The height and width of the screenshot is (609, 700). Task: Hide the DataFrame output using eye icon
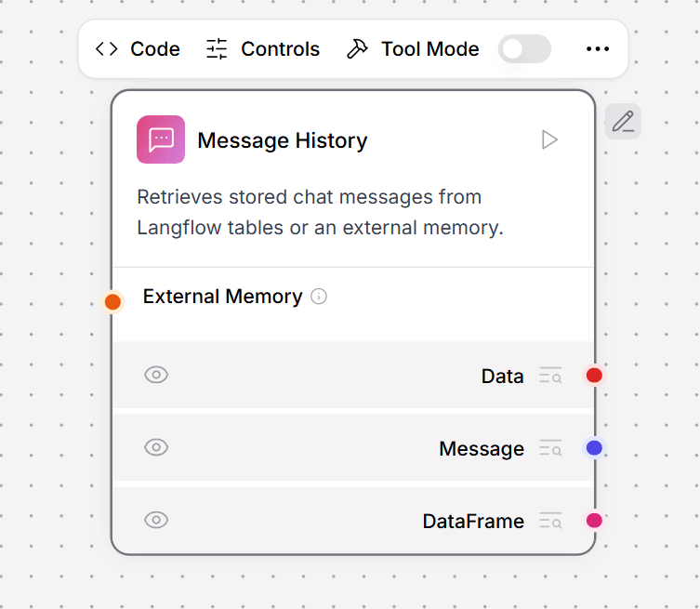[x=156, y=520]
